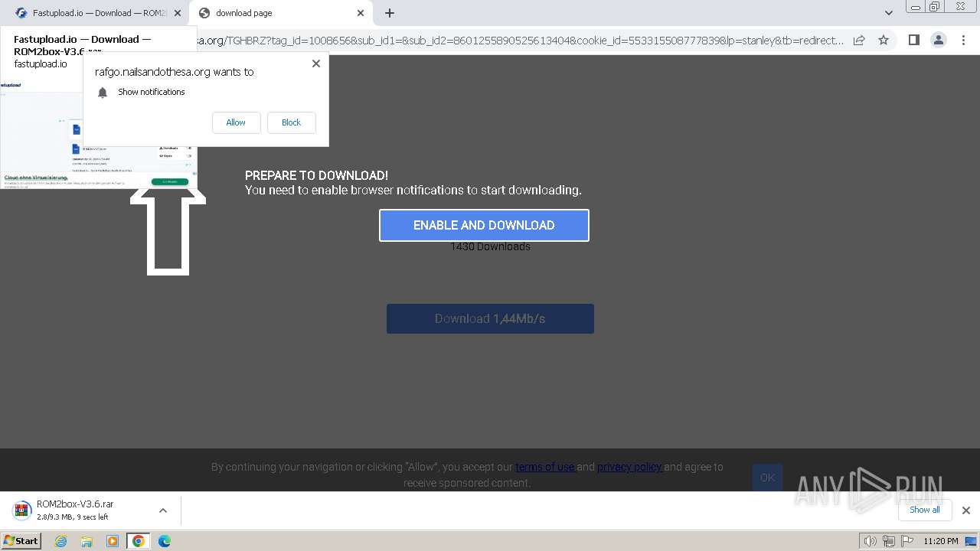This screenshot has height=551, width=980.
Task: Open the tab search dropdown
Action: 888,13
